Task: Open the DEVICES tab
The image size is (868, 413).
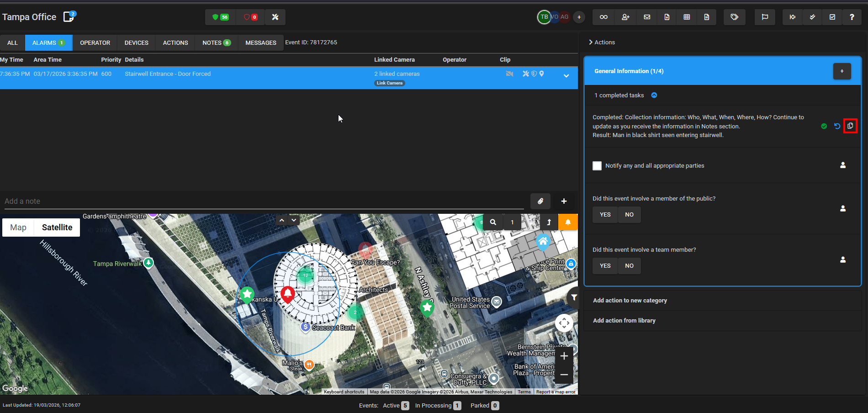Action: (136, 42)
